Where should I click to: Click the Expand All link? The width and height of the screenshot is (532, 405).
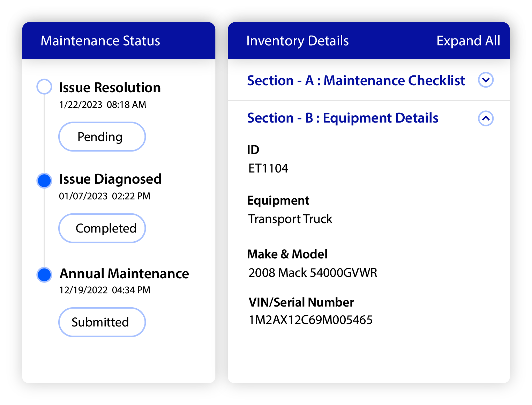[x=468, y=40]
